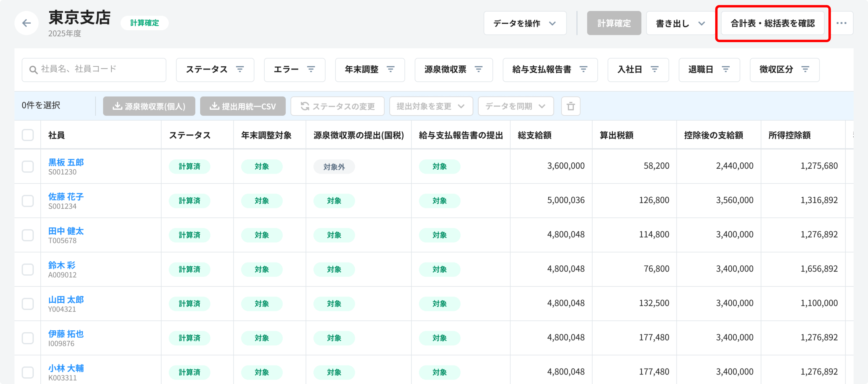The image size is (868, 384).
Task: Click the back arrow button
Action: coord(26,23)
